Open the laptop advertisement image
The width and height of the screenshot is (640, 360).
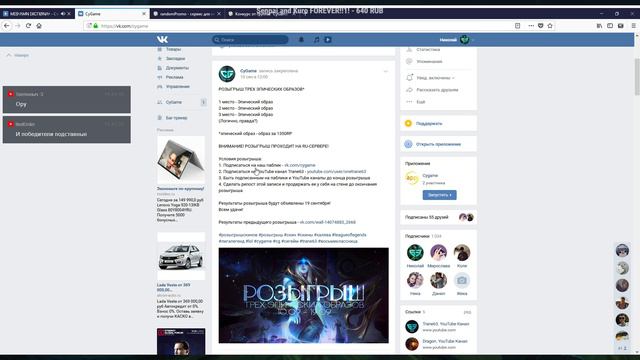point(181,160)
